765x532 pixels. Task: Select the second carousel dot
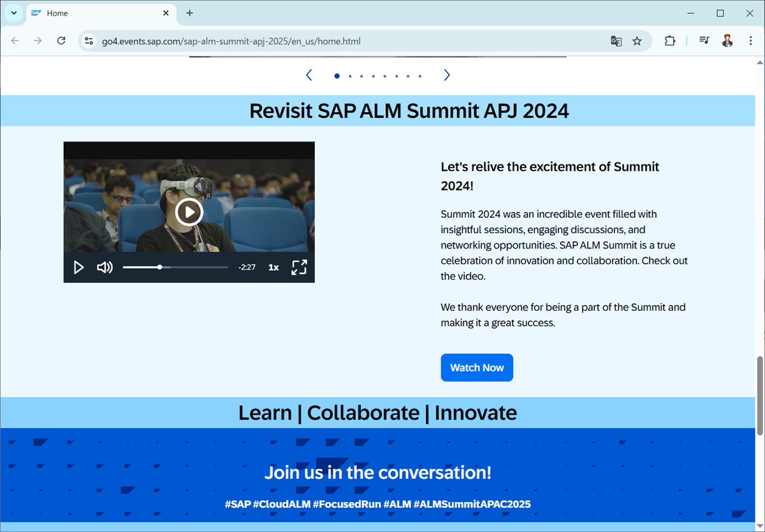[x=350, y=76]
